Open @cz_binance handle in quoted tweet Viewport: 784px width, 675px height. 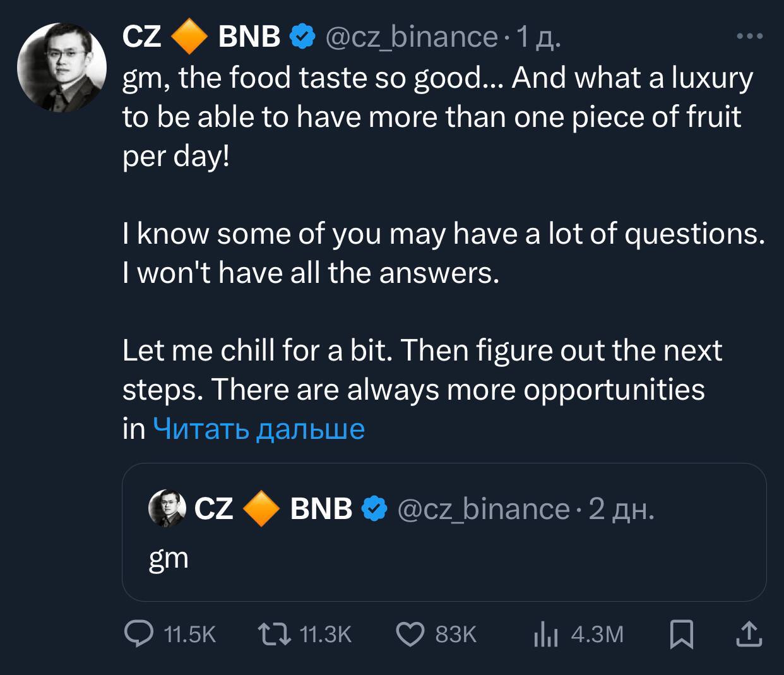pyautogui.click(x=483, y=509)
